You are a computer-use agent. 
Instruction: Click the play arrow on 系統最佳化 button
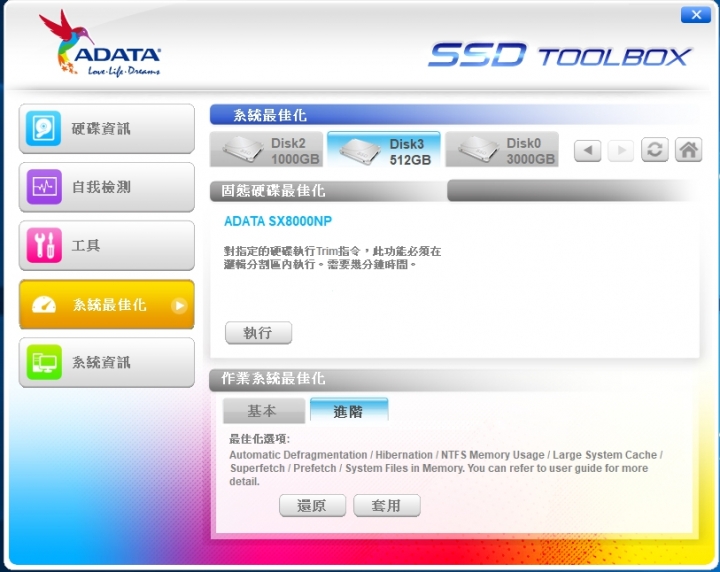(x=179, y=305)
